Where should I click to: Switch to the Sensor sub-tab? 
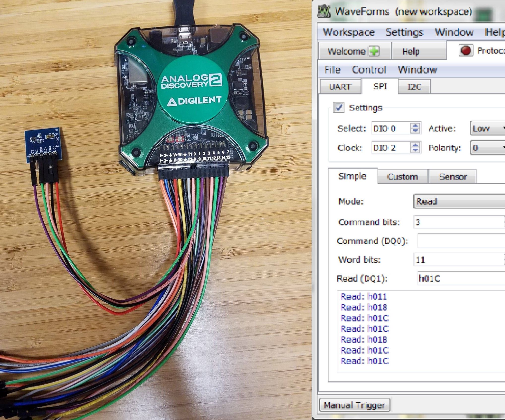point(453,177)
